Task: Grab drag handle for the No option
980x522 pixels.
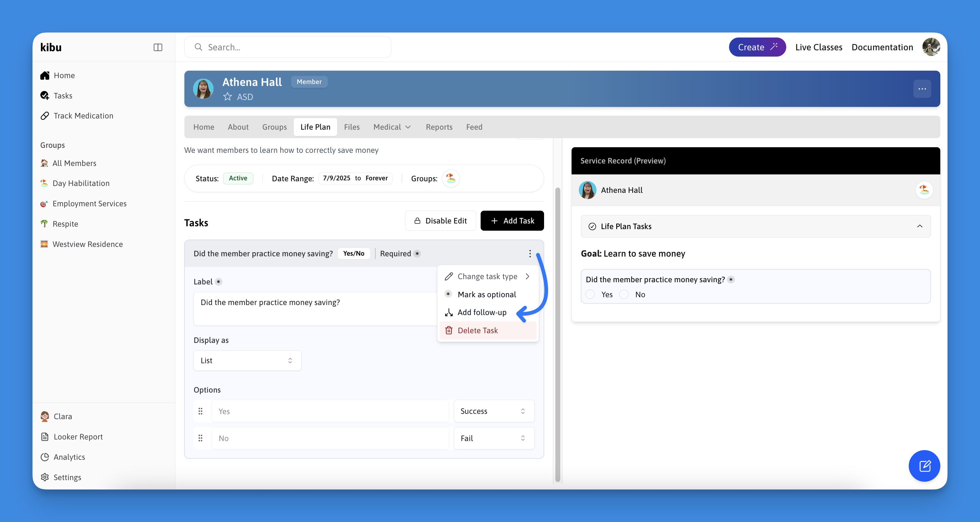Action: pos(201,438)
